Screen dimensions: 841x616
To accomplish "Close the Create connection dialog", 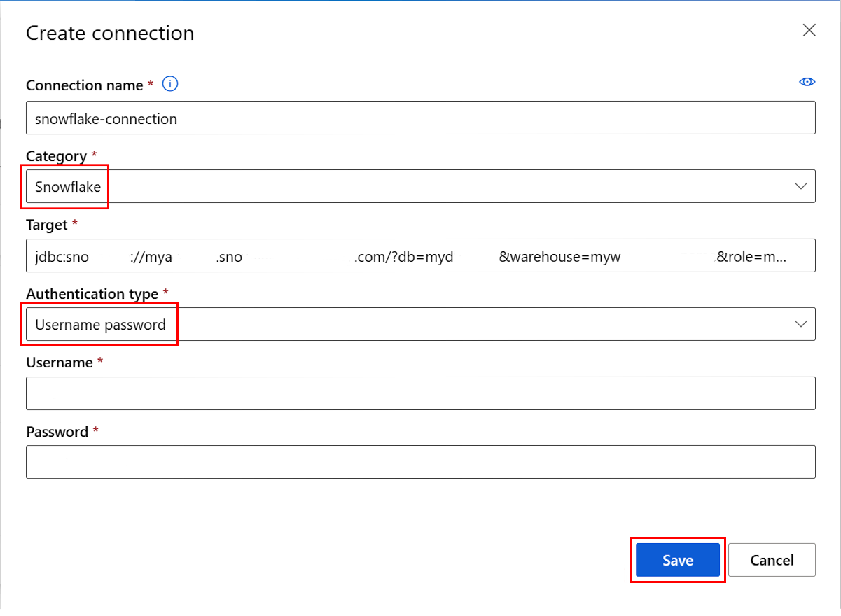I will tap(809, 30).
